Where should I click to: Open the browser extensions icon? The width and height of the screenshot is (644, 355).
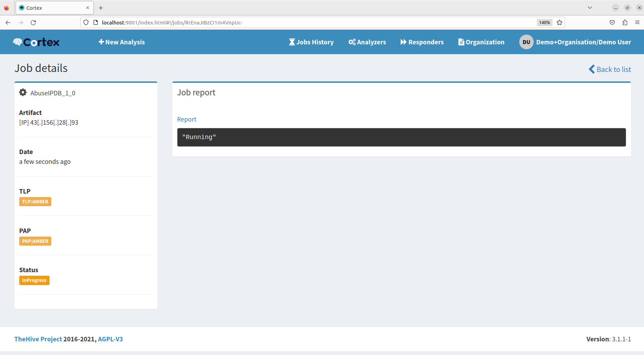625,22
